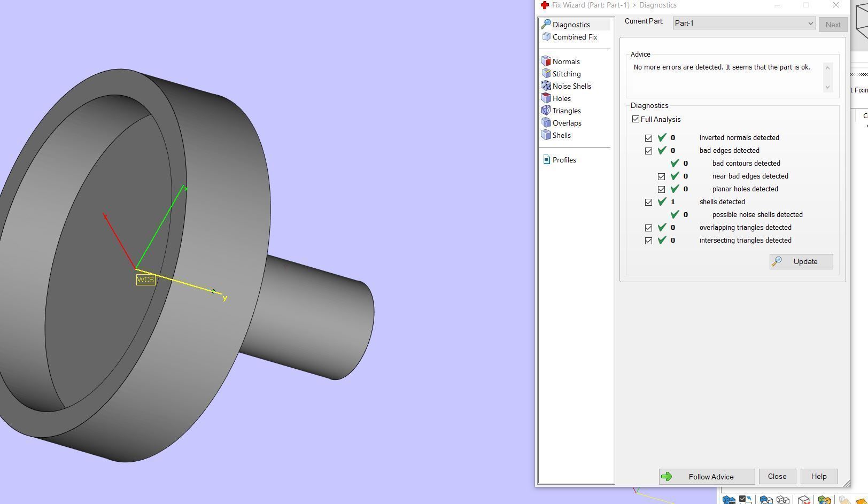Switch to the Combined Fix page
The image size is (868, 504).
point(575,37)
